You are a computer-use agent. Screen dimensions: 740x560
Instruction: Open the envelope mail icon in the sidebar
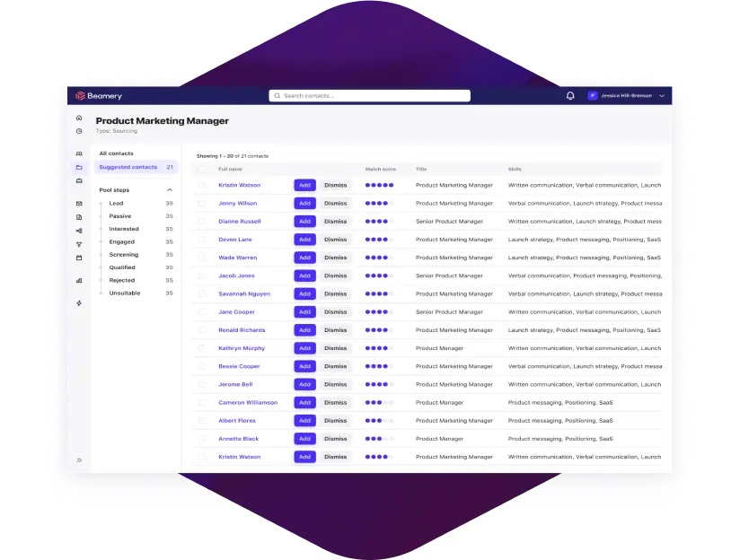coord(79,204)
